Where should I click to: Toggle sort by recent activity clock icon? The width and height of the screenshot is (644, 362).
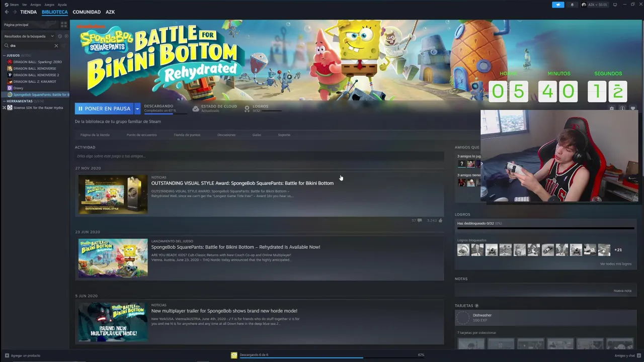60,36
